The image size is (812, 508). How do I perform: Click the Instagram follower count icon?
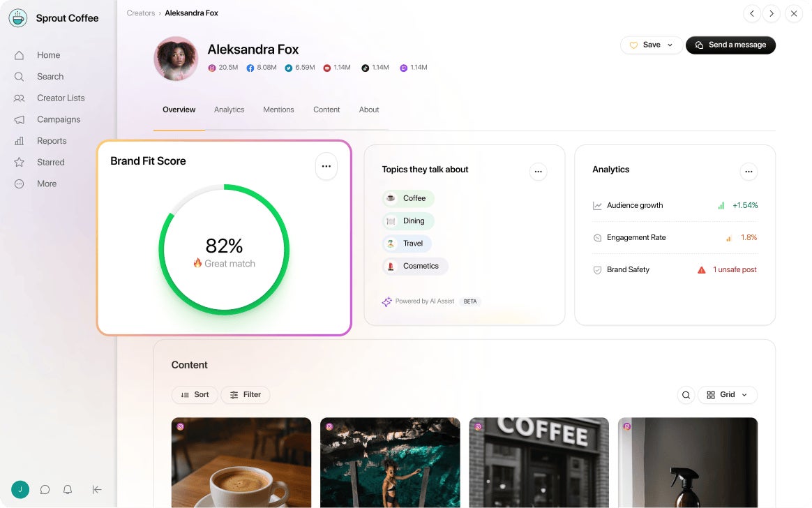[211, 67]
